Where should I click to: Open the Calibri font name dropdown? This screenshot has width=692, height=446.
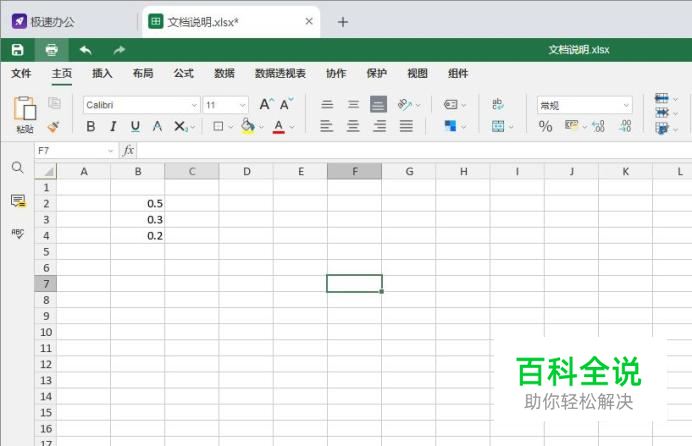pyautogui.click(x=194, y=105)
